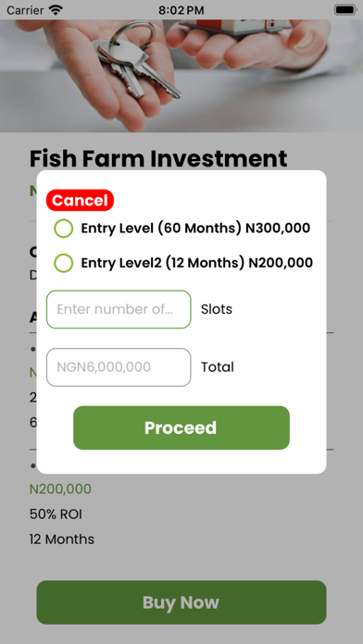
Task: Focus the Enter number of slots field
Action: point(119,309)
